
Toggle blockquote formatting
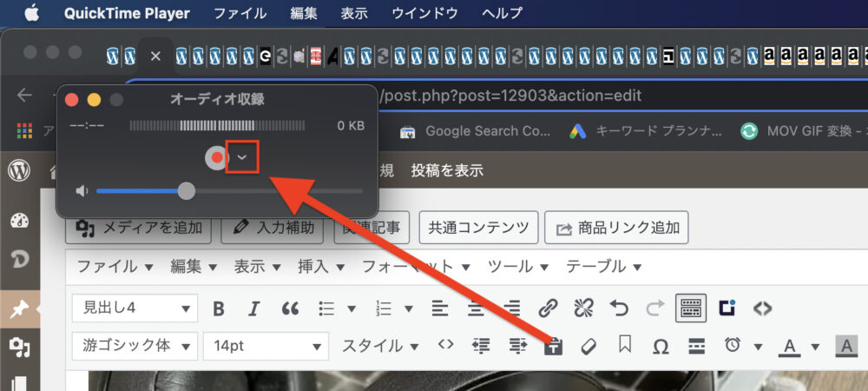point(290,308)
